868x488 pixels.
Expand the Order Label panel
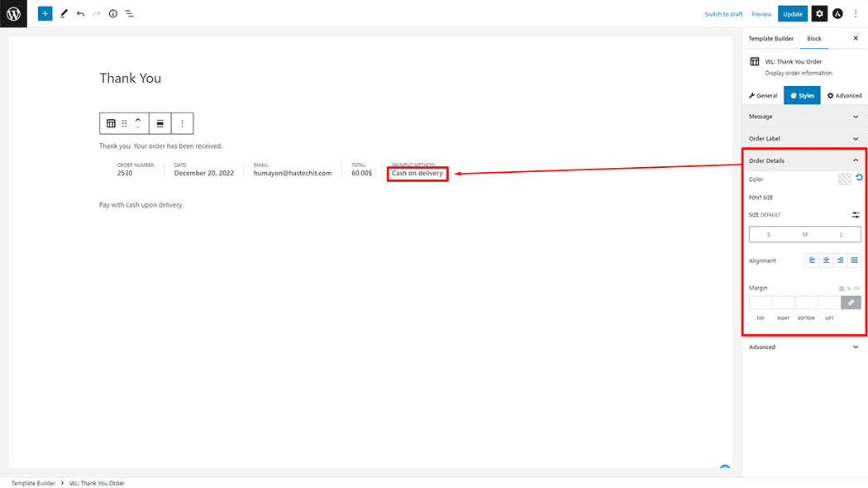pos(804,139)
